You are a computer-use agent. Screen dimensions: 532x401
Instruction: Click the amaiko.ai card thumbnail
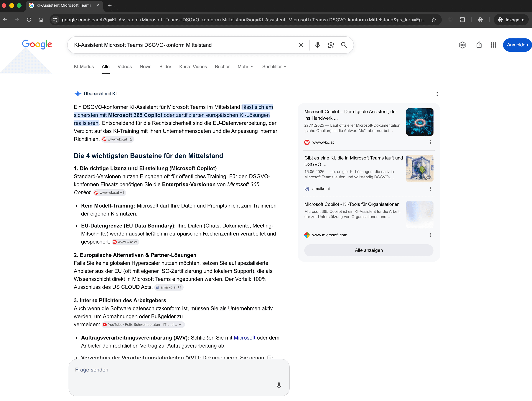420,168
